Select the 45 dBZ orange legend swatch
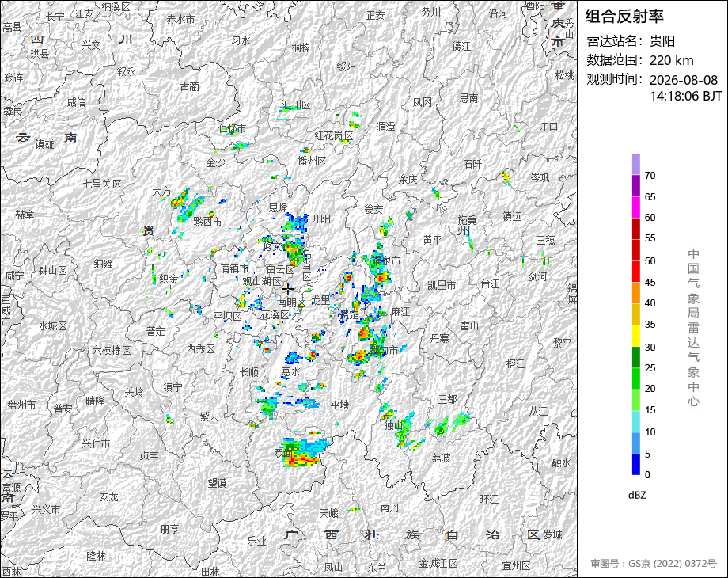 (x=636, y=293)
